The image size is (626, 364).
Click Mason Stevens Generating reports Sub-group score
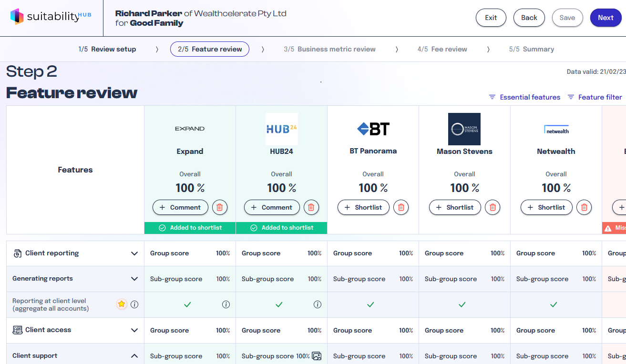coord(465,279)
